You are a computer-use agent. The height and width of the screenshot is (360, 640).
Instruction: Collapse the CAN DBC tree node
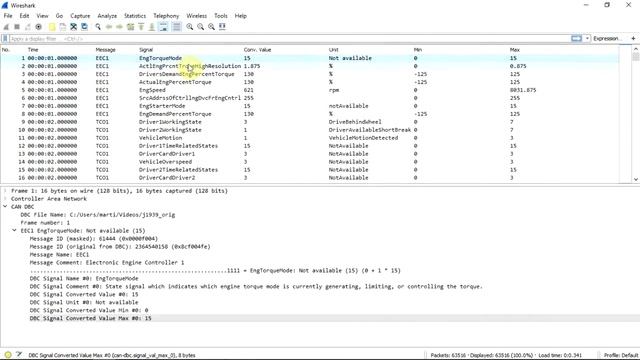tap(5, 207)
